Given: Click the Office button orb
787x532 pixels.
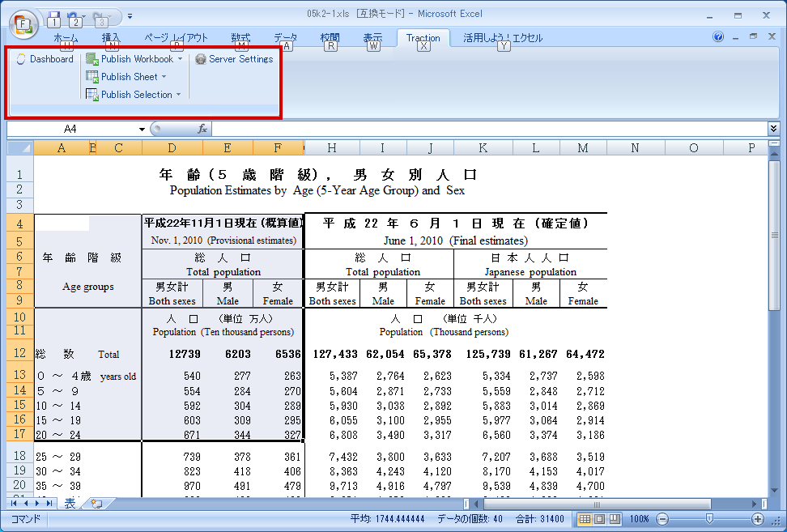Looking at the screenshot, I should (x=23, y=24).
